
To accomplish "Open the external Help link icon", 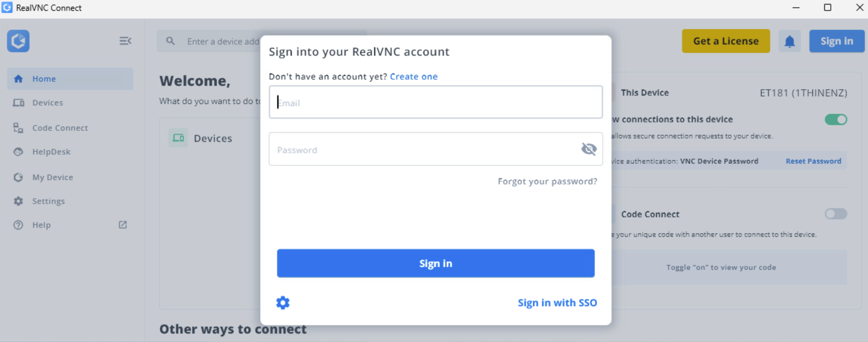I will 122,225.
